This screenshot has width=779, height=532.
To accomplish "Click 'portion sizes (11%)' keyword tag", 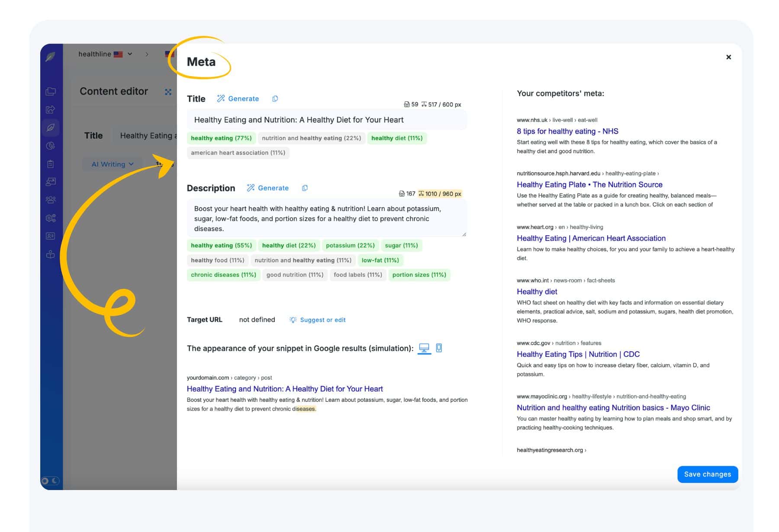I will pyautogui.click(x=419, y=275).
